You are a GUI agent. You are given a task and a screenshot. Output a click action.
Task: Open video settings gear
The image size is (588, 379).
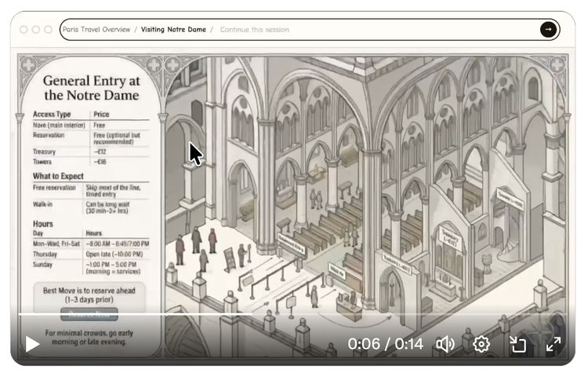(x=481, y=344)
